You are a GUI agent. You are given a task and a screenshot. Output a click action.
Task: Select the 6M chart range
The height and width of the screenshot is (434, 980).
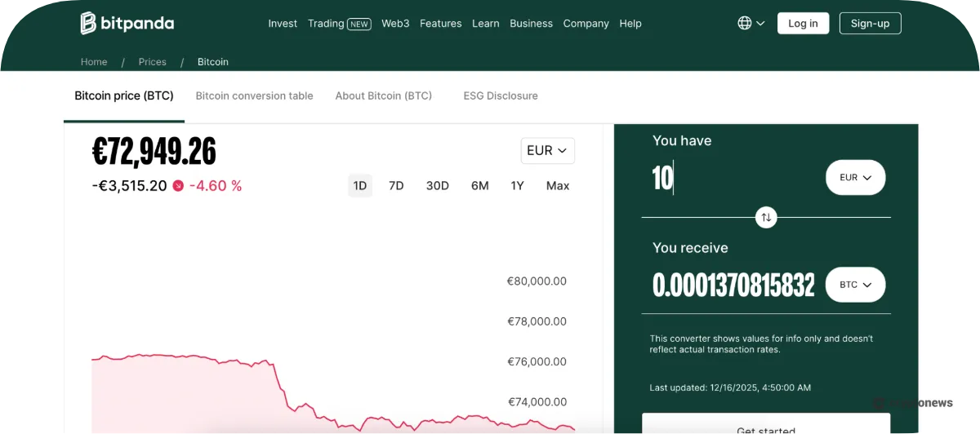pos(480,186)
